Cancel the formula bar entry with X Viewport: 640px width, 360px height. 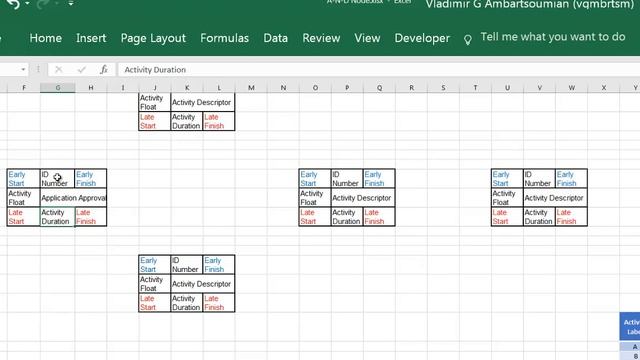(59, 70)
